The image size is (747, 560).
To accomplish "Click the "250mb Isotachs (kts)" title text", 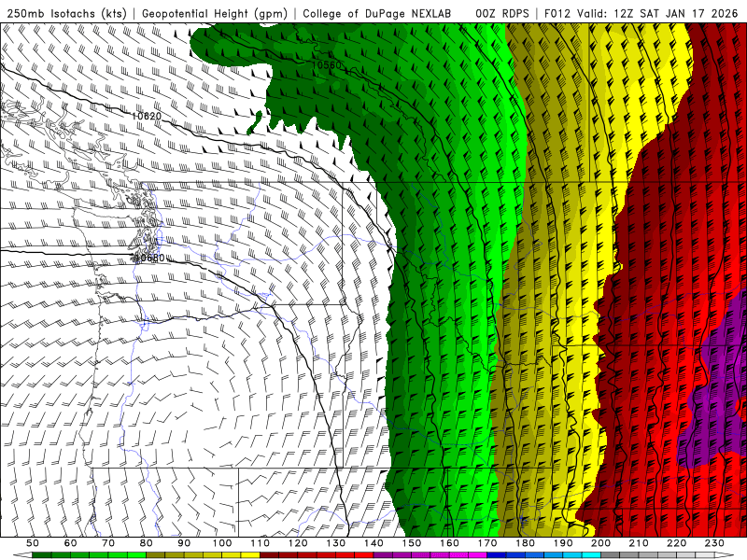I will tap(67, 13).
